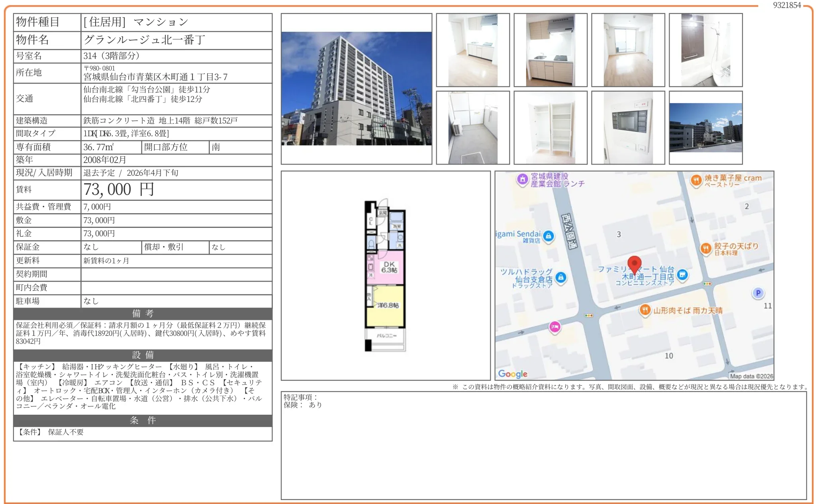Click the 73,000 円 rent value
Image resolution: width=819 pixels, height=504 pixels.
(119, 190)
